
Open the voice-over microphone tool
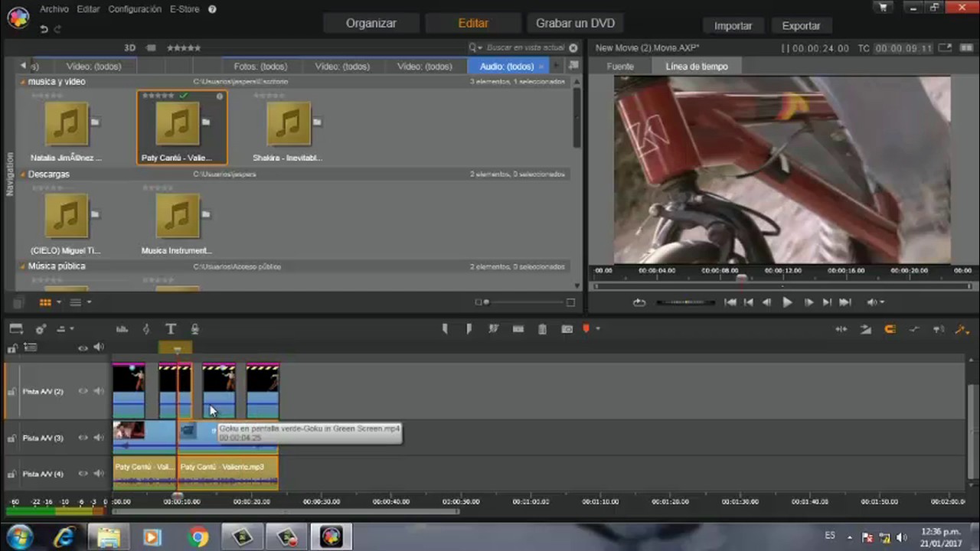pyautogui.click(x=195, y=329)
